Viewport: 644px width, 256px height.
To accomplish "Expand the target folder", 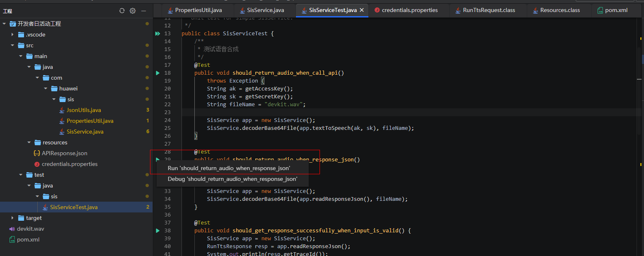I will point(12,218).
